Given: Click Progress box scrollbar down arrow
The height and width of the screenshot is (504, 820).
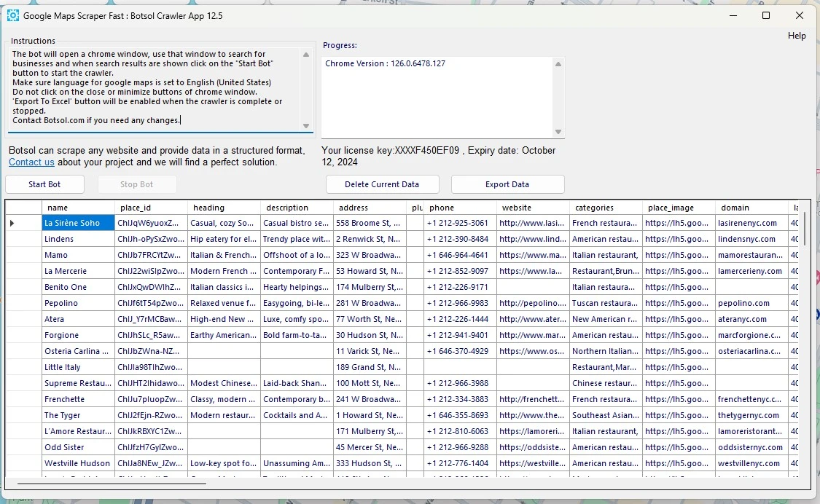Looking at the screenshot, I should coord(558,132).
